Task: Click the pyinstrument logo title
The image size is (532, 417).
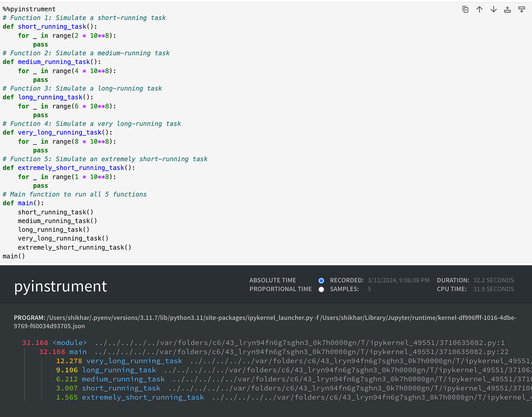Action: [61, 287]
